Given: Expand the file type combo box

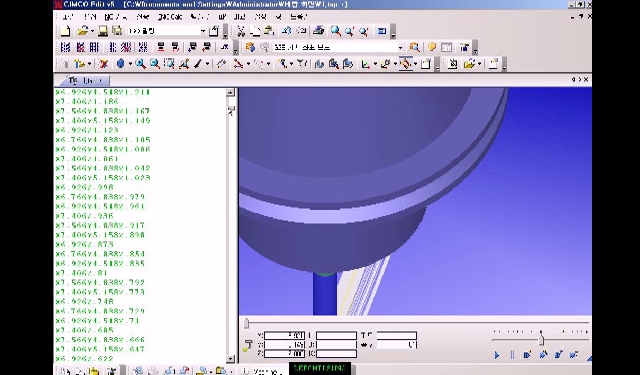Looking at the screenshot, I should point(203,31).
